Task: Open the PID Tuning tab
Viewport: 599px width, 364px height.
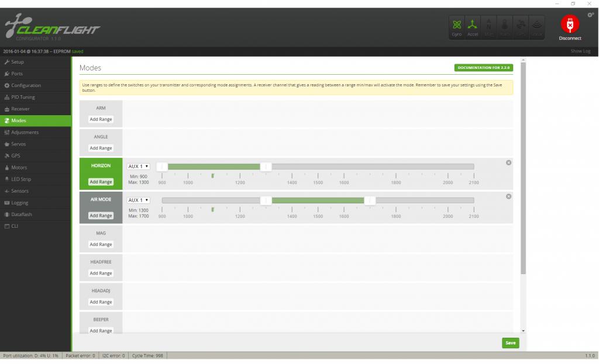Action: 23,97
